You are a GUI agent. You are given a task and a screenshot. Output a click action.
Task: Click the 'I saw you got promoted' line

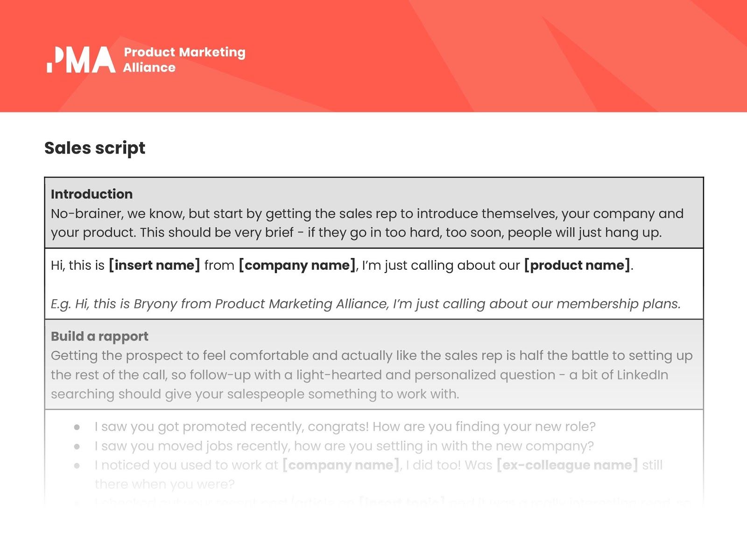pos(345,427)
